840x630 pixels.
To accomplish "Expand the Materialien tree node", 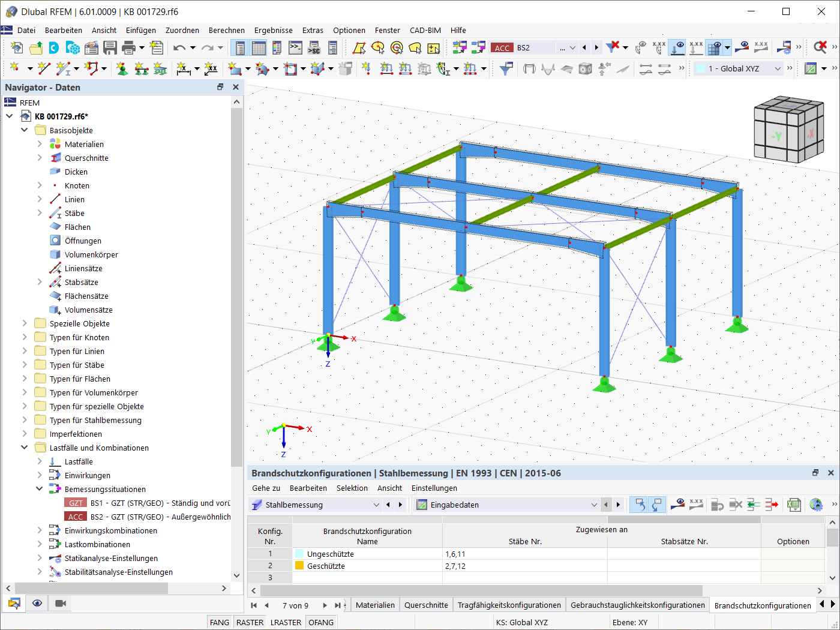I will pos(40,144).
